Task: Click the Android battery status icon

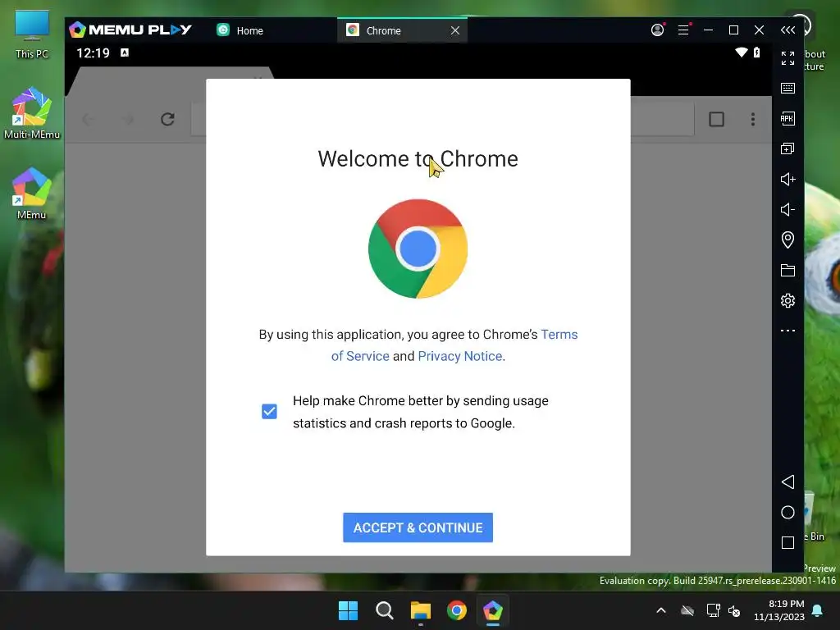Action: click(757, 52)
